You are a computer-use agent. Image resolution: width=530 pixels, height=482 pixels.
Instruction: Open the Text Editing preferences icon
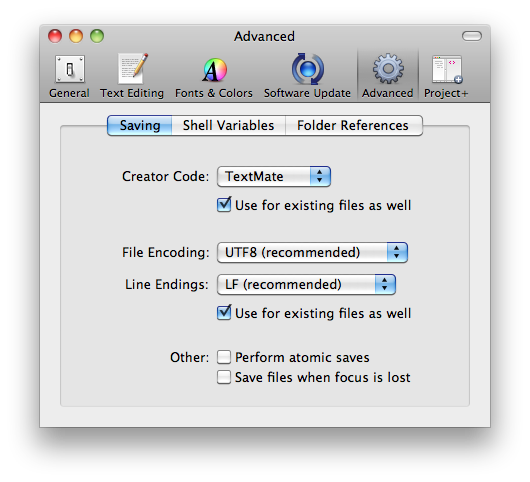132,69
